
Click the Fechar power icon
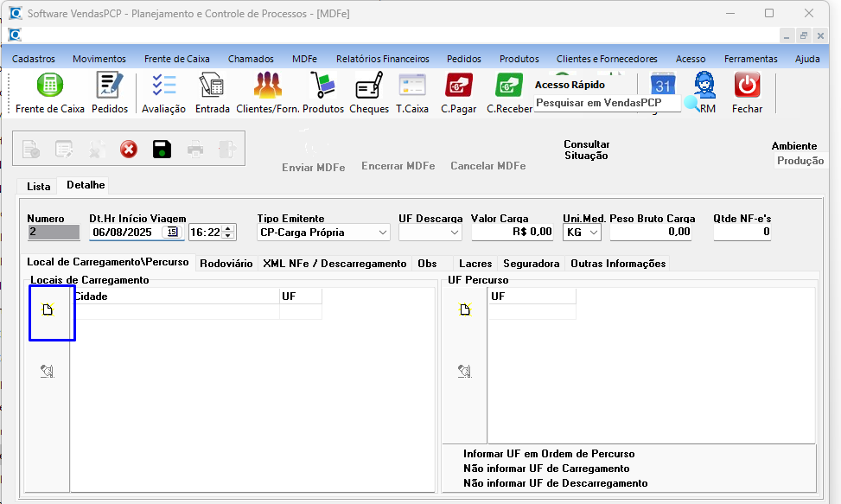[747, 93]
